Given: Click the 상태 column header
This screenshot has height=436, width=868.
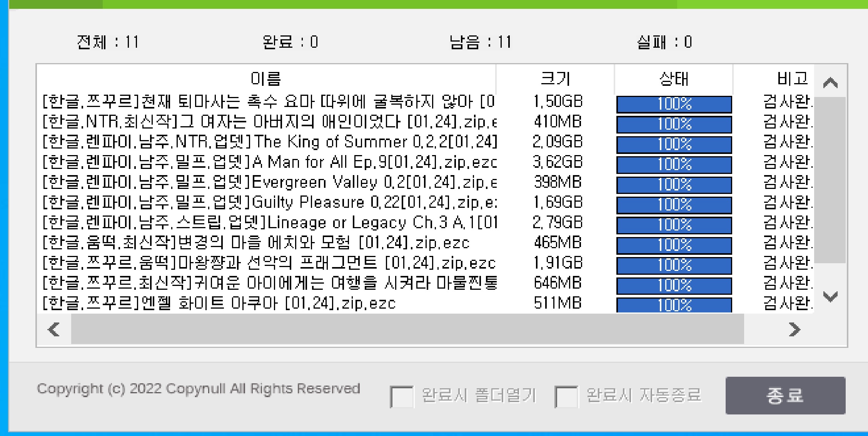Looking at the screenshot, I should click(674, 79).
